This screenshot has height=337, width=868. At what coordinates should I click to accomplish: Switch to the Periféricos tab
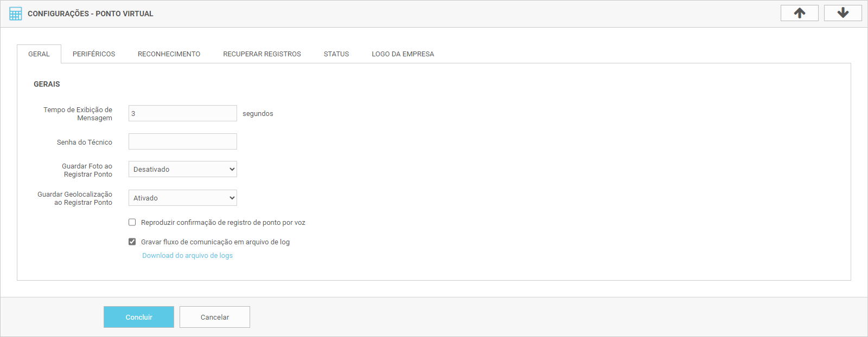pyautogui.click(x=94, y=54)
